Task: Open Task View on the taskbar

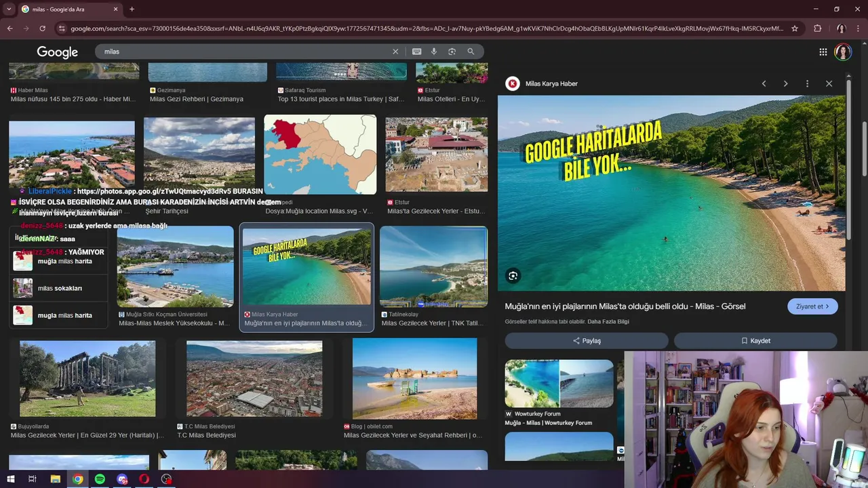Action: (x=32, y=479)
